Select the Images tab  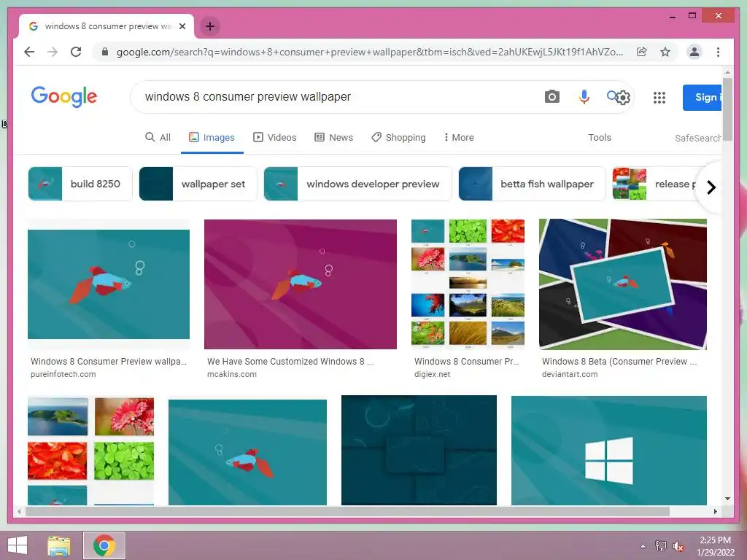(x=212, y=137)
